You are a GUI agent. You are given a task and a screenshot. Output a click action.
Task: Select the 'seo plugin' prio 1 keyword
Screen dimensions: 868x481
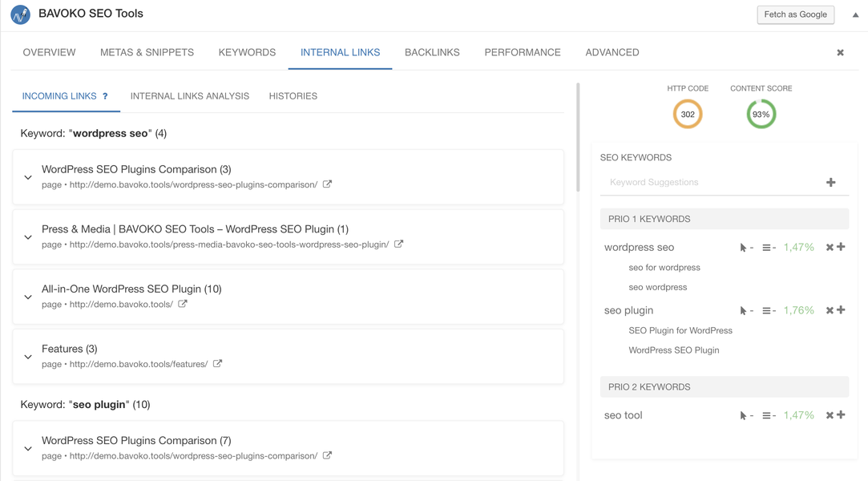(628, 310)
